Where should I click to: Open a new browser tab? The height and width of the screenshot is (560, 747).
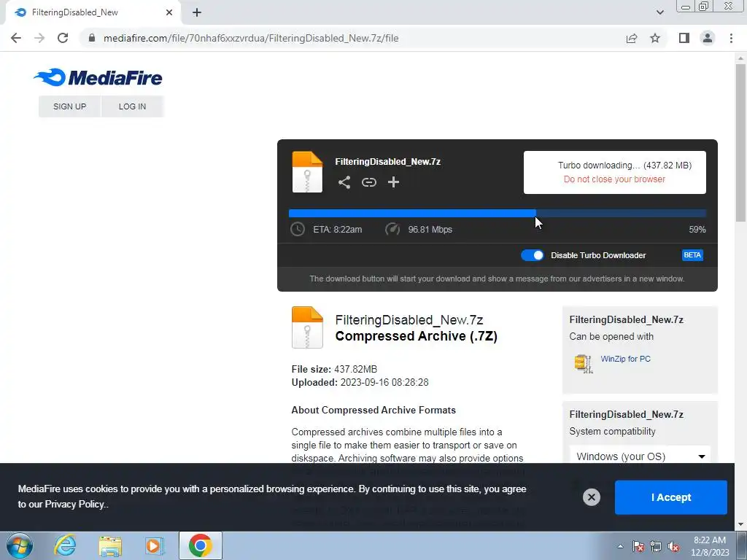(x=197, y=12)
